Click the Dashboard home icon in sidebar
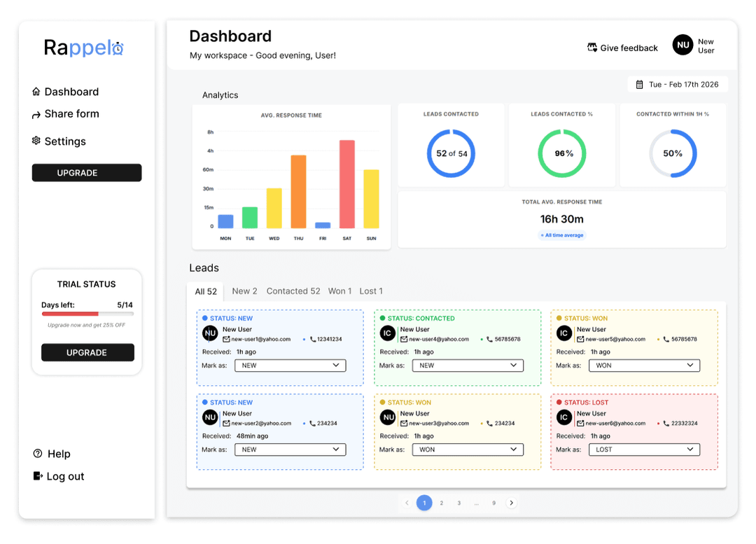Image resolution: width=756 pixels, height=544 pixels. point(35,92)
